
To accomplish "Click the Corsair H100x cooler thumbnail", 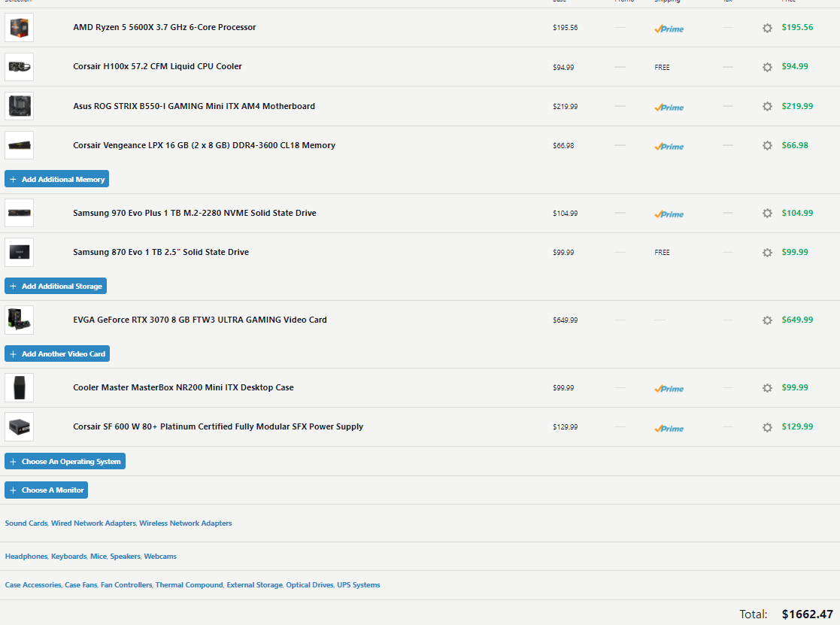I will (x=20, y=67).
